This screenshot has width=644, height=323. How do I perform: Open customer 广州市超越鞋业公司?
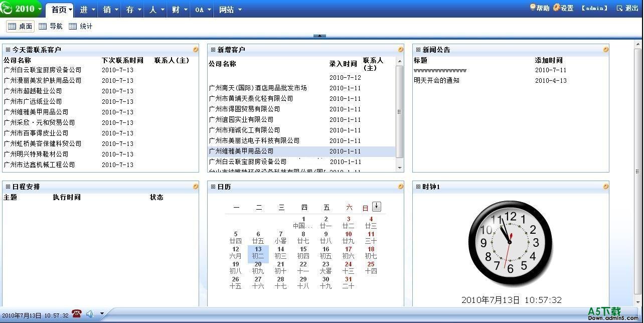[33, 91]
